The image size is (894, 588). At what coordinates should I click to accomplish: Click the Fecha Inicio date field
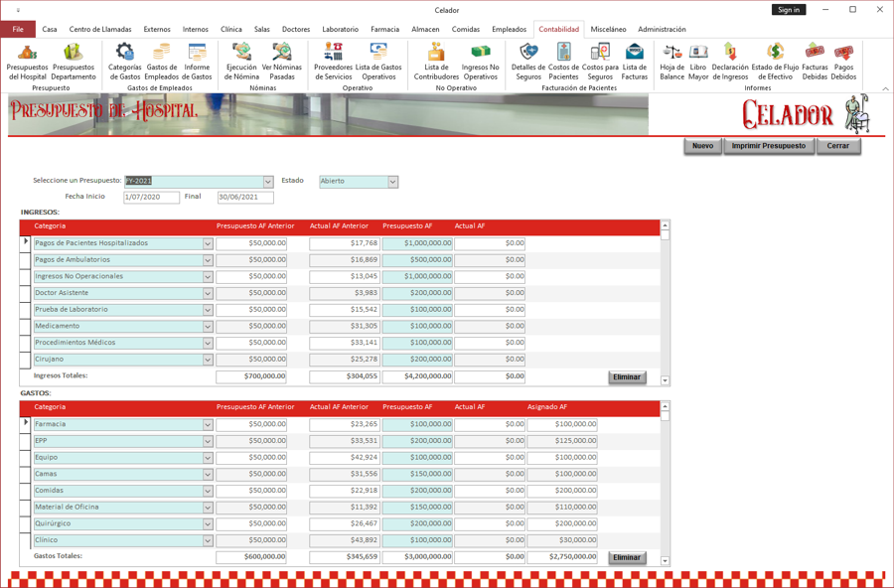click(x=149, y=198)
